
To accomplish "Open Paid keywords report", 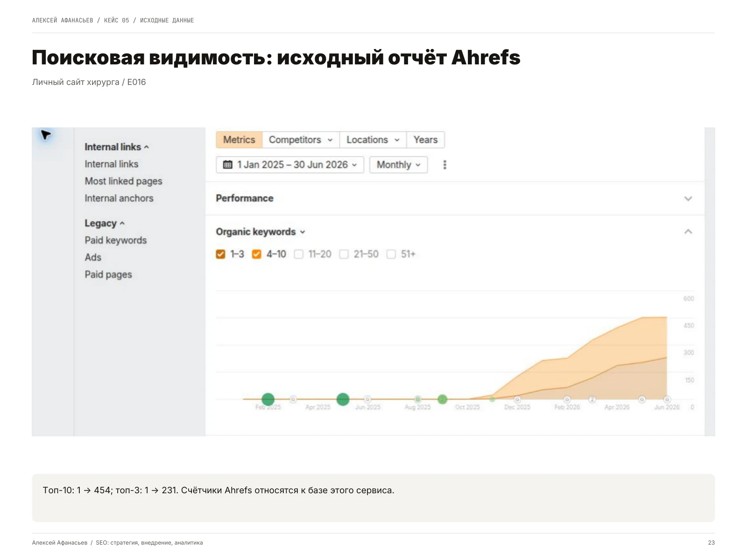I will tap(116, 240).
